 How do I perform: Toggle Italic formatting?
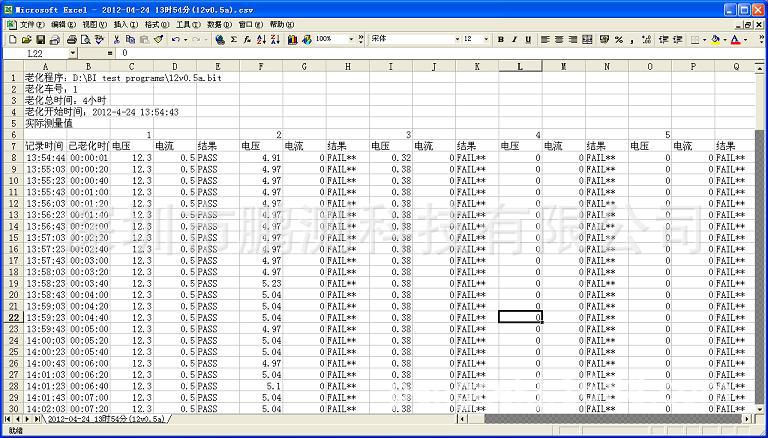coord(514,39)
